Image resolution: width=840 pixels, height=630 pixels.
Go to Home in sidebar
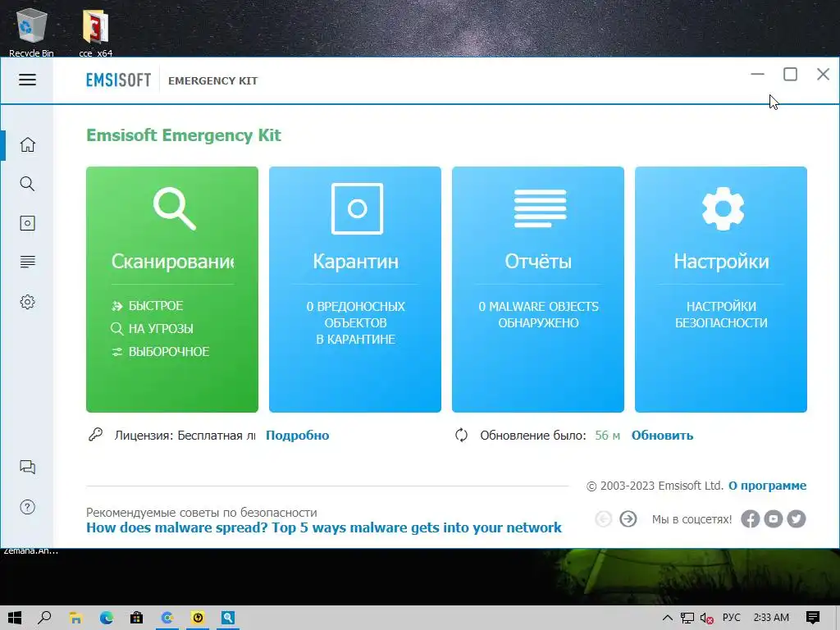(27, 144)
